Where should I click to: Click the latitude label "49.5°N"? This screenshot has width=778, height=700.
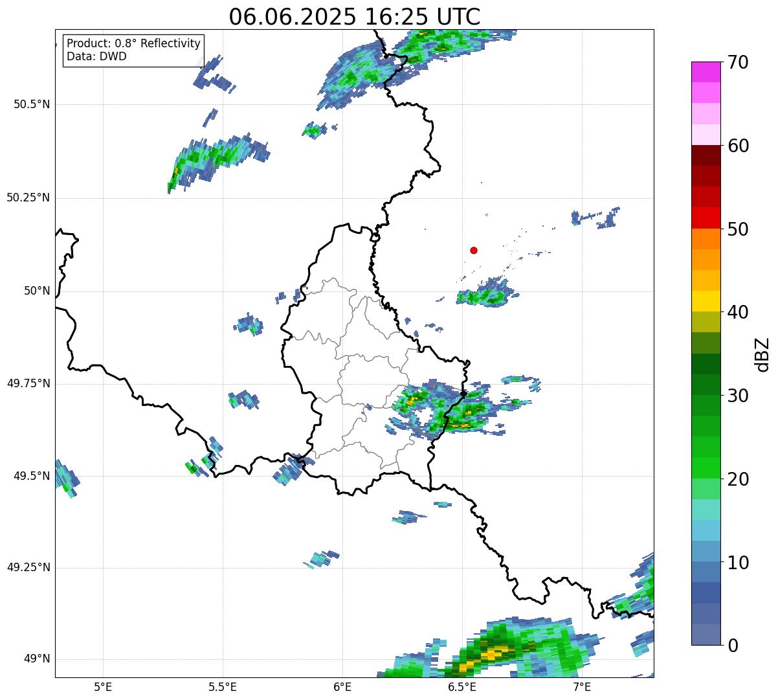coord(32,476)
